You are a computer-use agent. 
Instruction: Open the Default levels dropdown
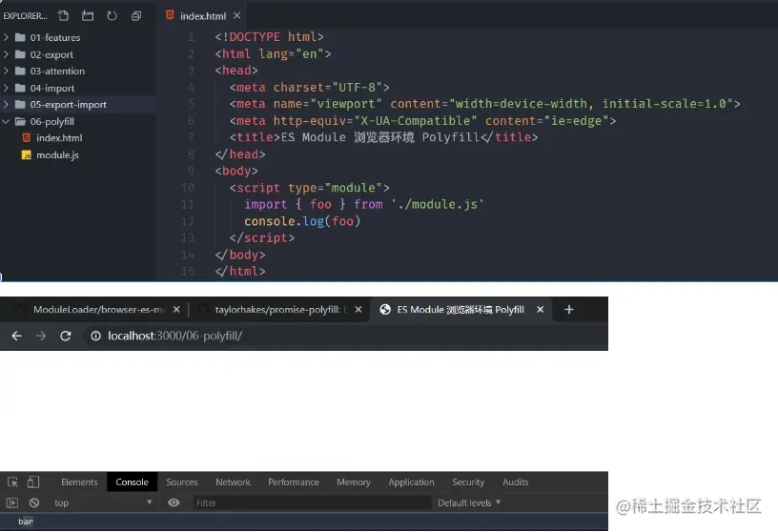click(x=469, y=502)
